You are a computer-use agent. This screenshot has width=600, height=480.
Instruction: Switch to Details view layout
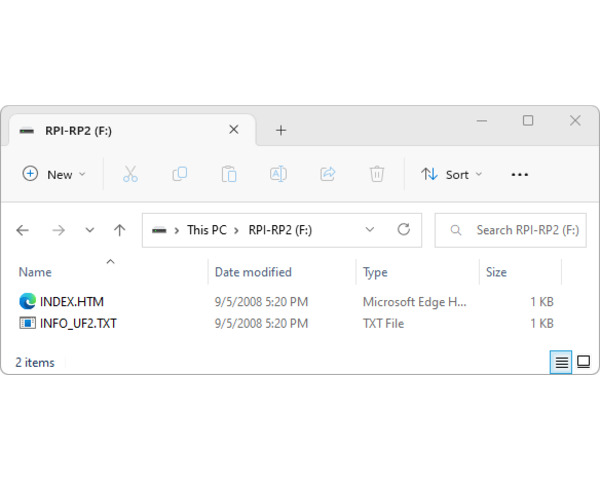pos(561,362)
